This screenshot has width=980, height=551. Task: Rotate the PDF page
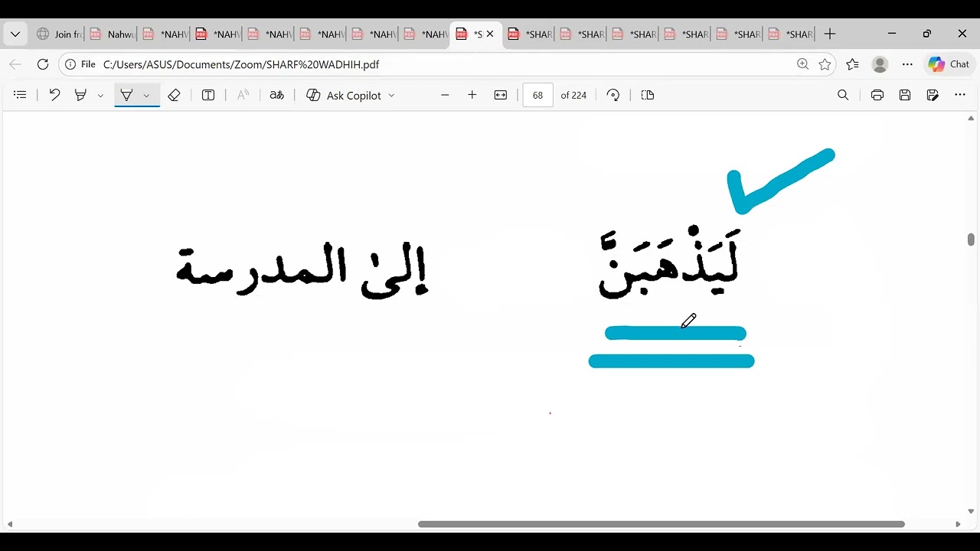(x=613, y=95)
